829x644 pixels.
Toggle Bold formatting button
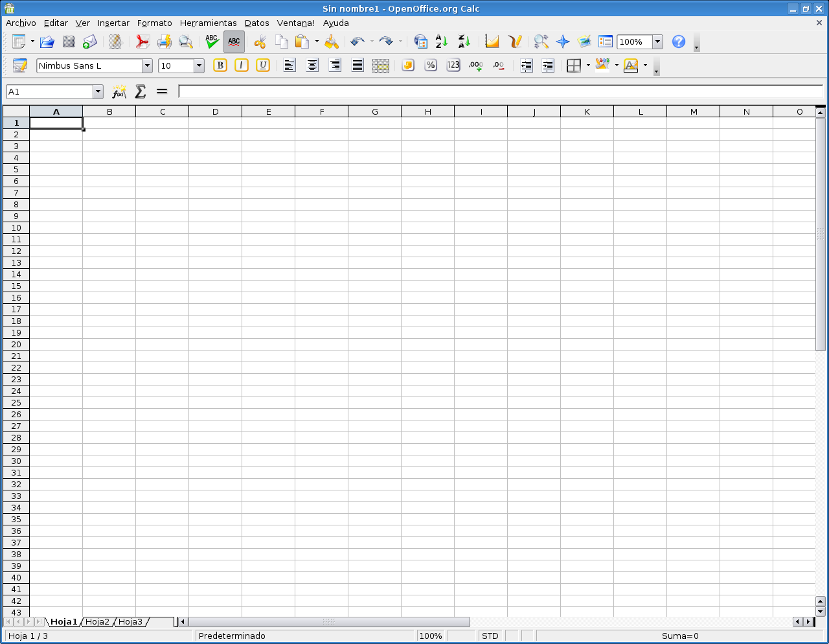point(220,65)
